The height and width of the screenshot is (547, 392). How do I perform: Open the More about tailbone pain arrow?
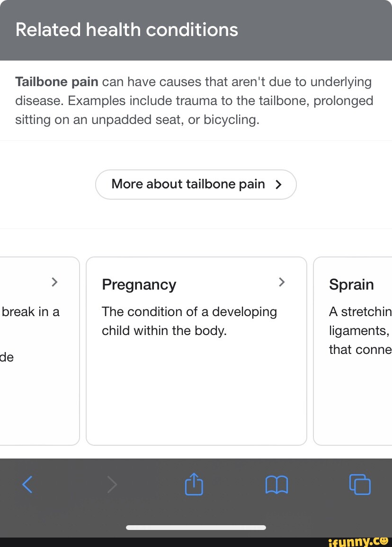(278, 185)
